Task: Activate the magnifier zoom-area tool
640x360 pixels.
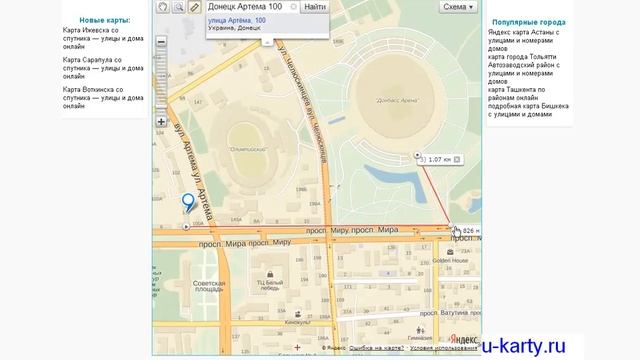Action: 178,7
